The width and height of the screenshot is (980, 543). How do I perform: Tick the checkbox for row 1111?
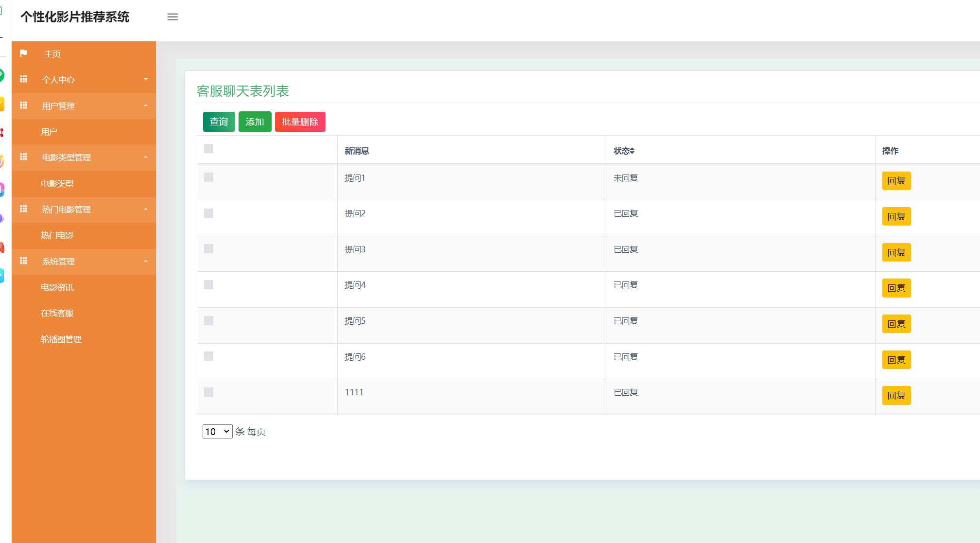[x=208, y=392]
